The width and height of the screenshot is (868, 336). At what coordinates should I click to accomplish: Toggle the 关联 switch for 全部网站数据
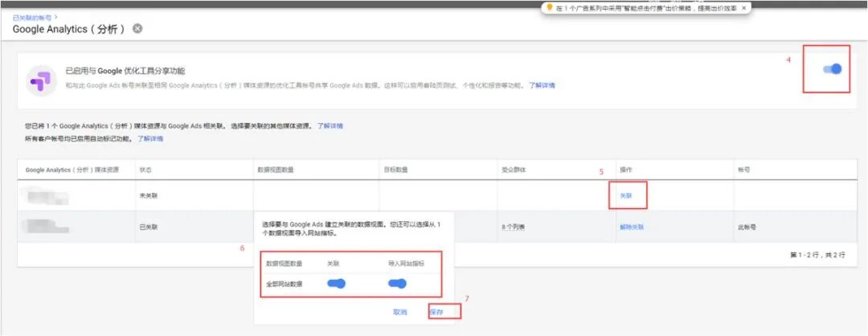336,284
